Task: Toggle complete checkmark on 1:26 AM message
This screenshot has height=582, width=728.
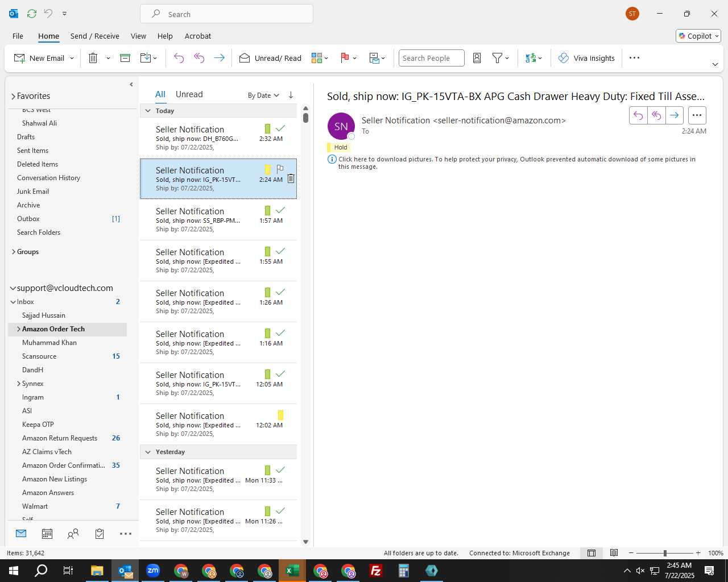Action: pyautogui.click(x=280, y=292)
